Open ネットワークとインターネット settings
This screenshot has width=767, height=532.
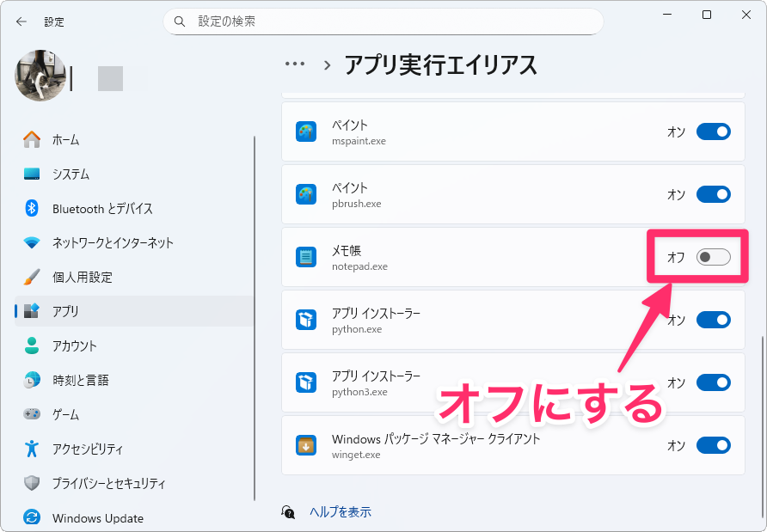134,242
